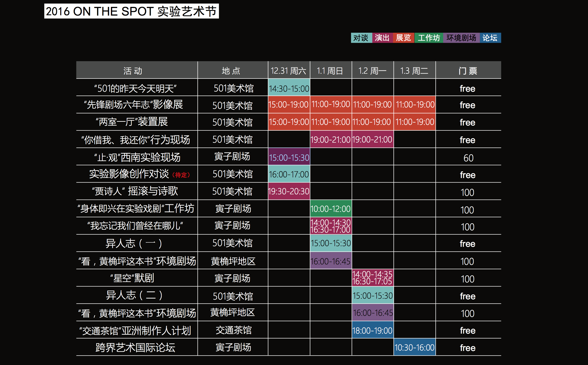The width and height of the screenshot is (588, 365).
Task: Click 19:00-21:00 slot under 1.1 周日
Action: (331, 139)
